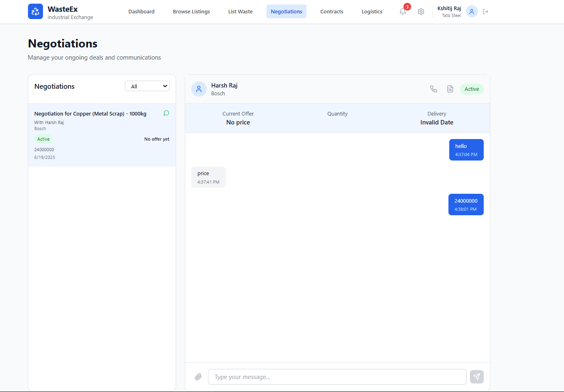Click the WasteEx recycle logo icon
The height and width of the screenshot is (392, 564).
(x=35, y=11)
